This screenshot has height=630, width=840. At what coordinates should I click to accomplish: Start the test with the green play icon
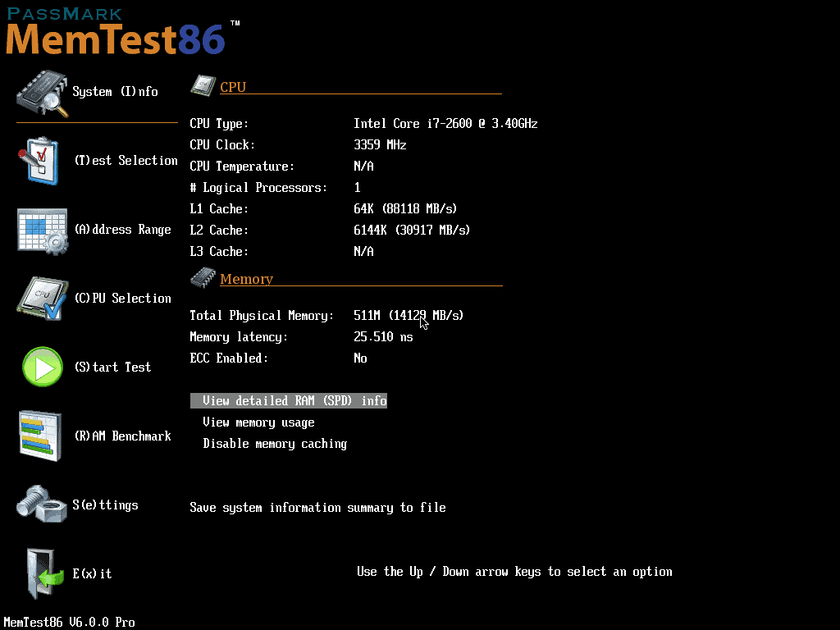41,367
